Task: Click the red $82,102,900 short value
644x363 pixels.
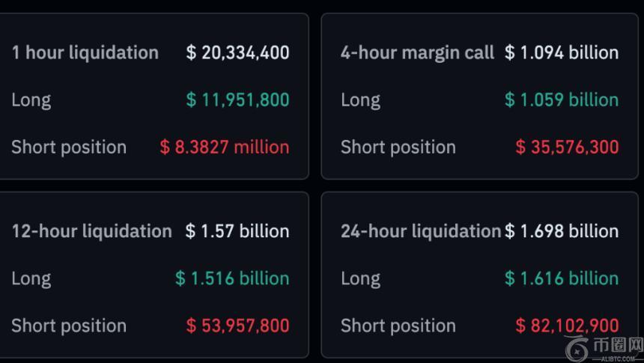Action: [x=567, y=326]
